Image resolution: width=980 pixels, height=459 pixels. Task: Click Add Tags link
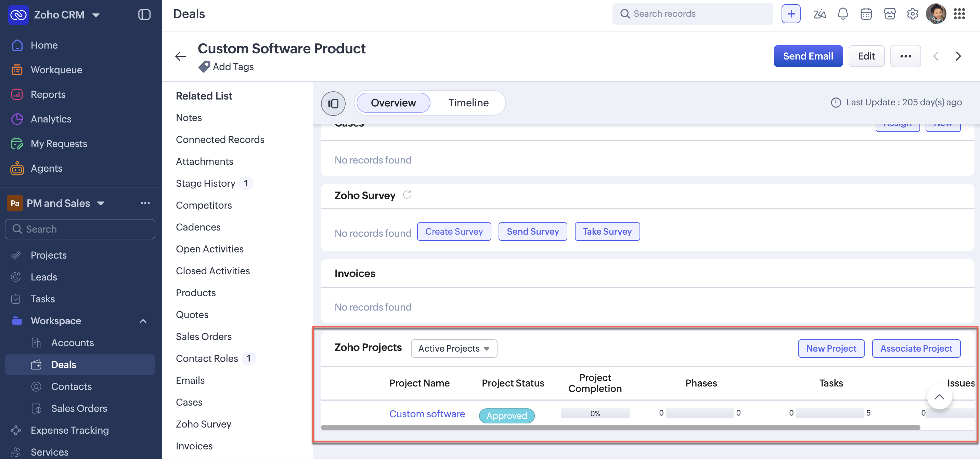coord(233,67)
